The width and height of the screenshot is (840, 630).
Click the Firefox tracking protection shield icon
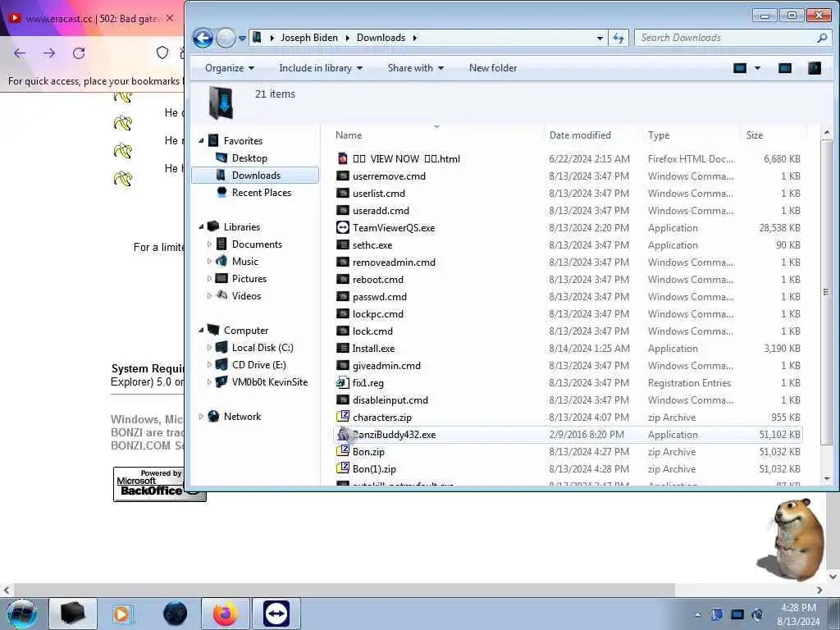coord(162,52)
